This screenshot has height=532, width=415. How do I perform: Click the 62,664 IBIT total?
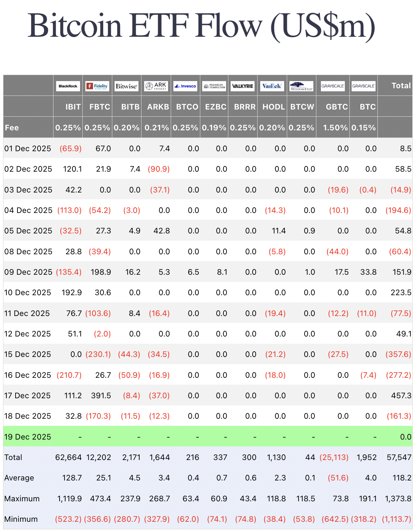tap(69, 457)
